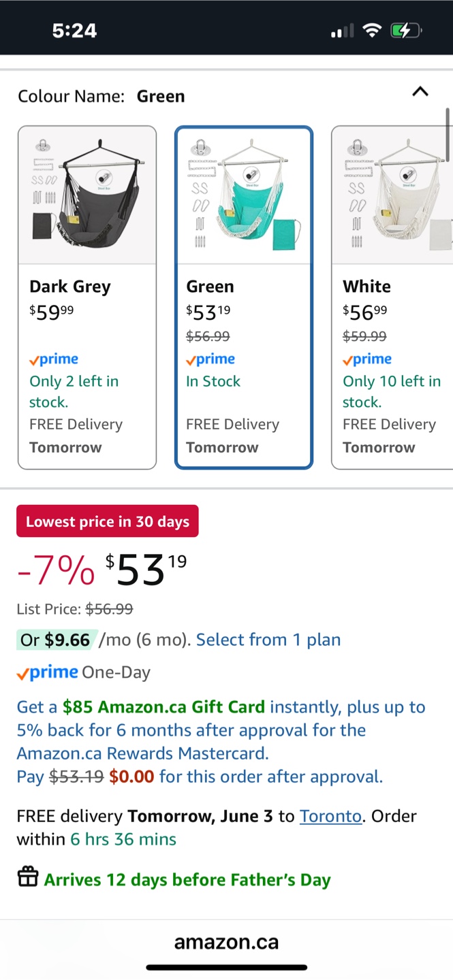Collapse the Colour Name section chevron
453x980 pixels.
(420, 92)
